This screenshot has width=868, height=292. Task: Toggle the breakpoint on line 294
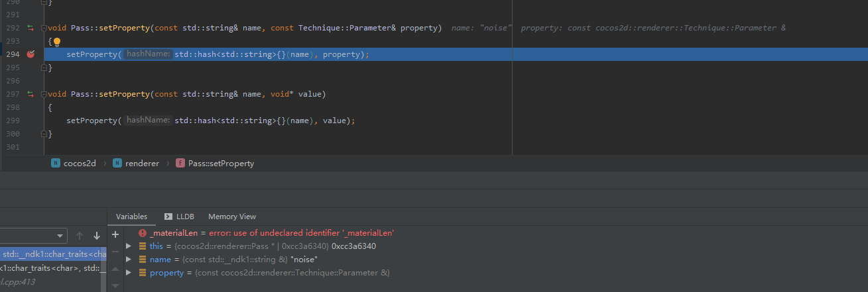click(31, 54)
